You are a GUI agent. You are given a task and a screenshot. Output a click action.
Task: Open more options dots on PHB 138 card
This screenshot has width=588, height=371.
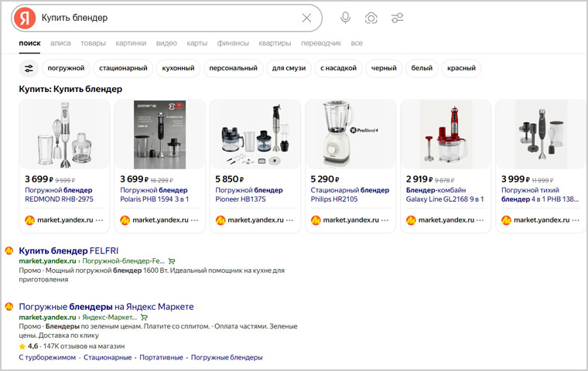(576, 220)
